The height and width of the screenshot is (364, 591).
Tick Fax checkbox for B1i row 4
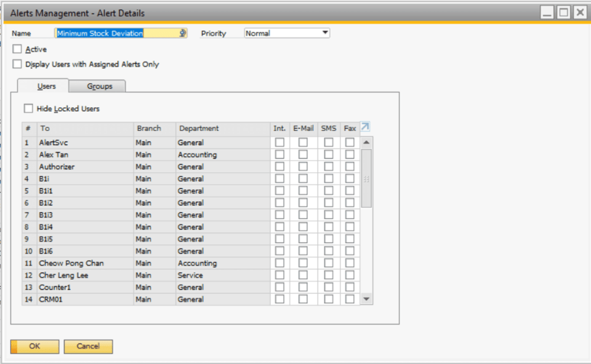[x=350, y=178]
